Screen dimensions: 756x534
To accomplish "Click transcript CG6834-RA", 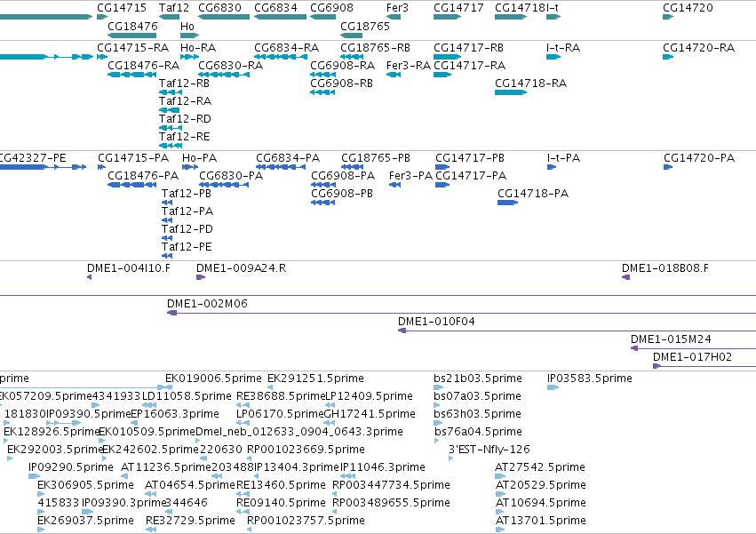I will click(x=286, y=48).
